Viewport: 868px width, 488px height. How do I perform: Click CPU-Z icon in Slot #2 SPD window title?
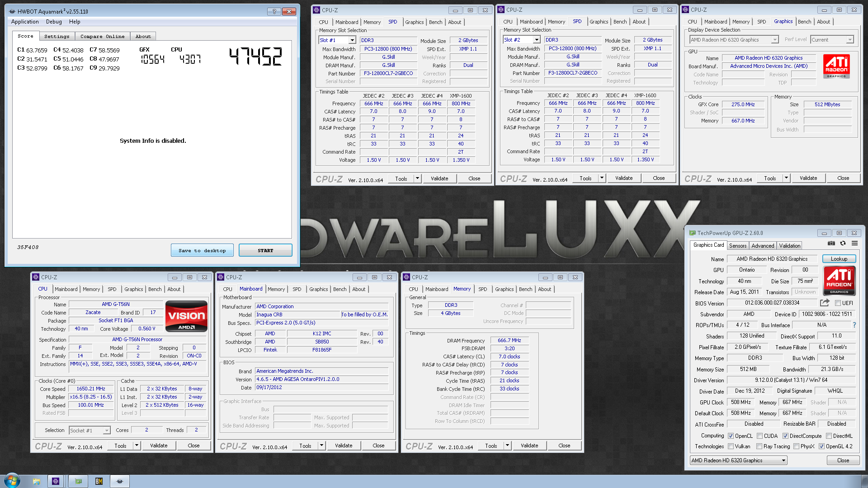[x=500, y=9]
